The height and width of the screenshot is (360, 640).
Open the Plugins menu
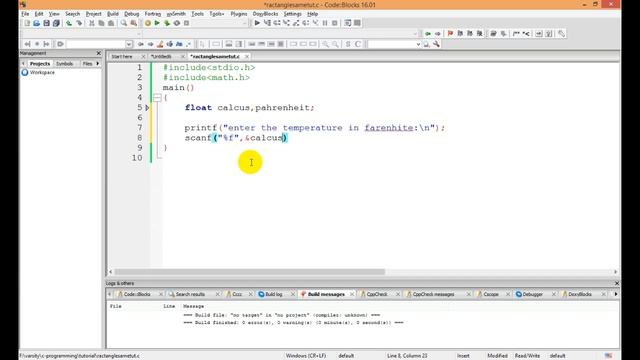point(239,14)
